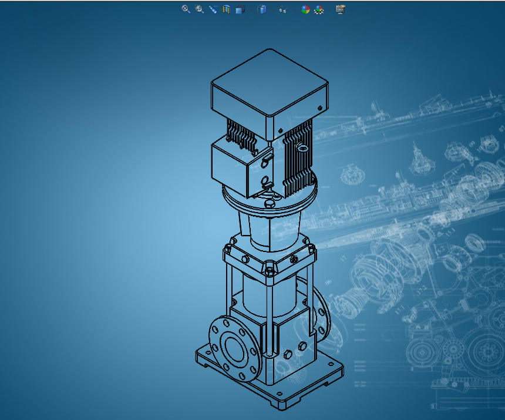Select the motor's square top cover
This screenshot has width=505, height=420.
click(x=270, y=95)
